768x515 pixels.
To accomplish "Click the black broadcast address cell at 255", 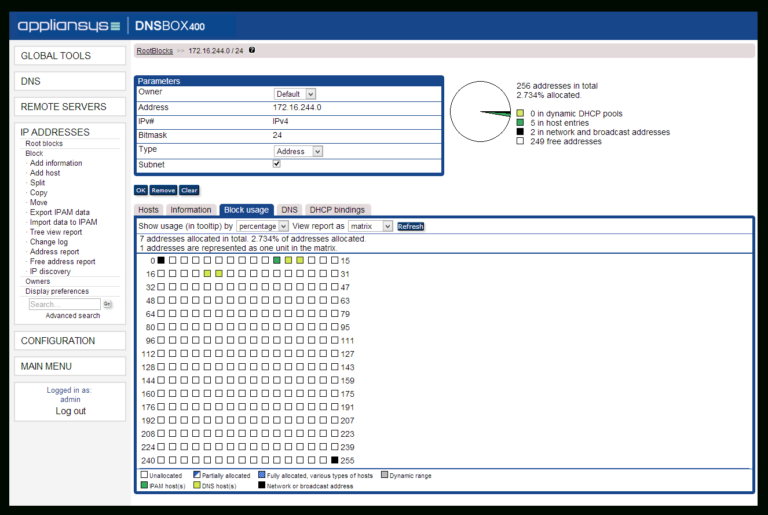I will (335, 460).
